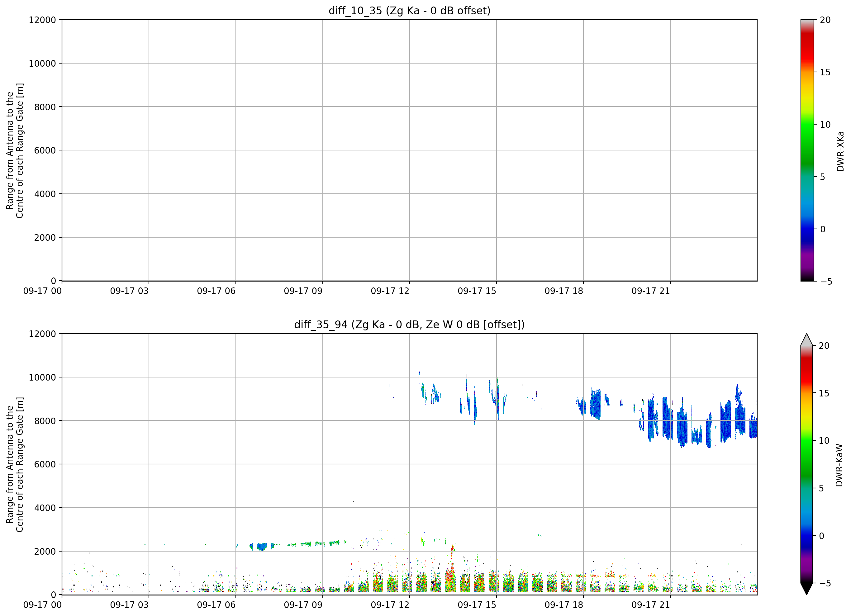851x616 pixels.
Task: Click tick "5" on DWR-XKa colorbar
Action: [x=822, y=177]
